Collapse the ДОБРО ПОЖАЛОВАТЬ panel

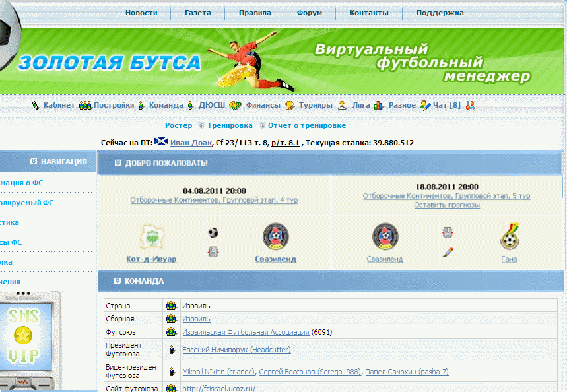pos(118,163)
